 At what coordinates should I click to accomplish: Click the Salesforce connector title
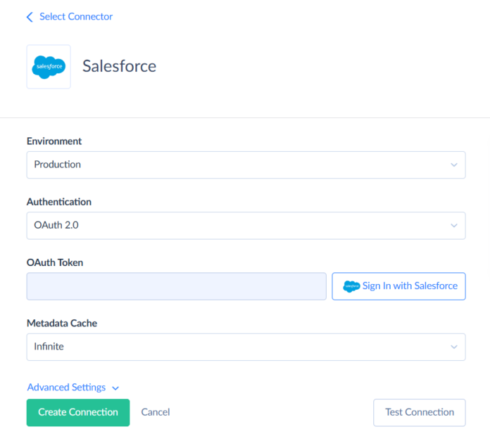pyautogui.click(x=119, y=67)
